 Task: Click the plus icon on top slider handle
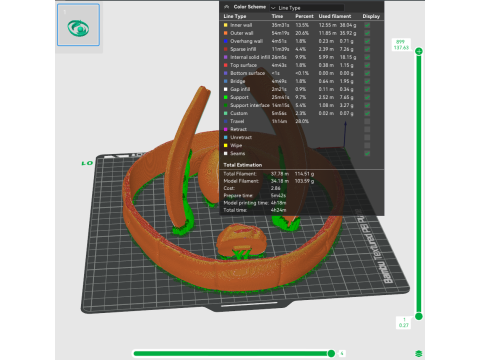419,51
